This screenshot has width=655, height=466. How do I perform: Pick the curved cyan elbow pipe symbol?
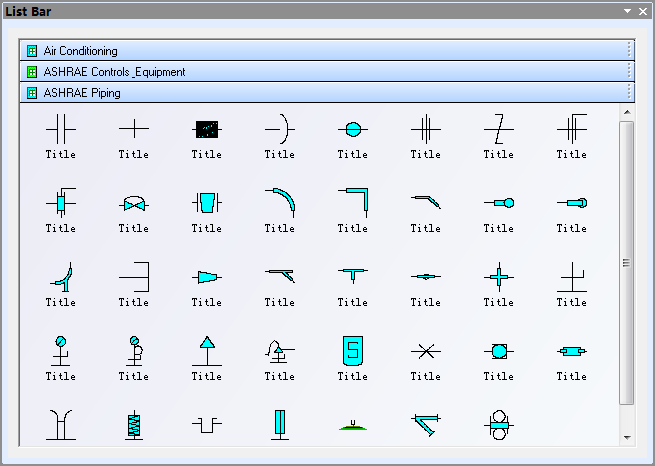(x=279, y=203)
